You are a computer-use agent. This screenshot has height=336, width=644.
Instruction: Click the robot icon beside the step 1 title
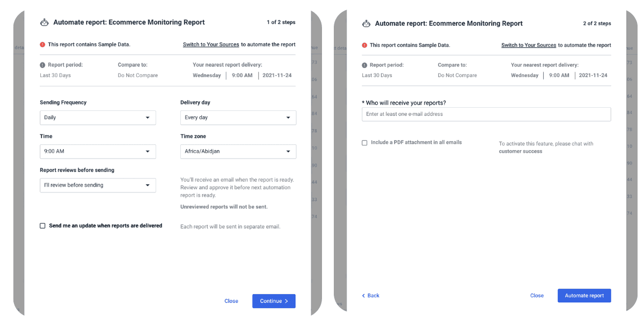pyautogui.click(x=45, y=22)
